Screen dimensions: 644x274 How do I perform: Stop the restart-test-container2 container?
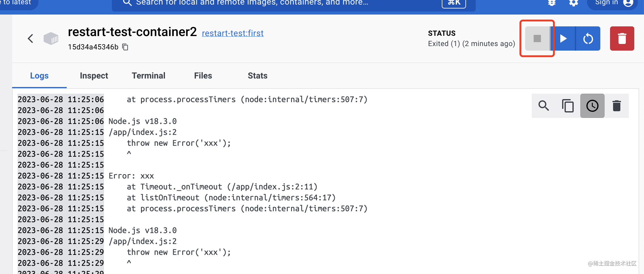(x=537, y=38)
